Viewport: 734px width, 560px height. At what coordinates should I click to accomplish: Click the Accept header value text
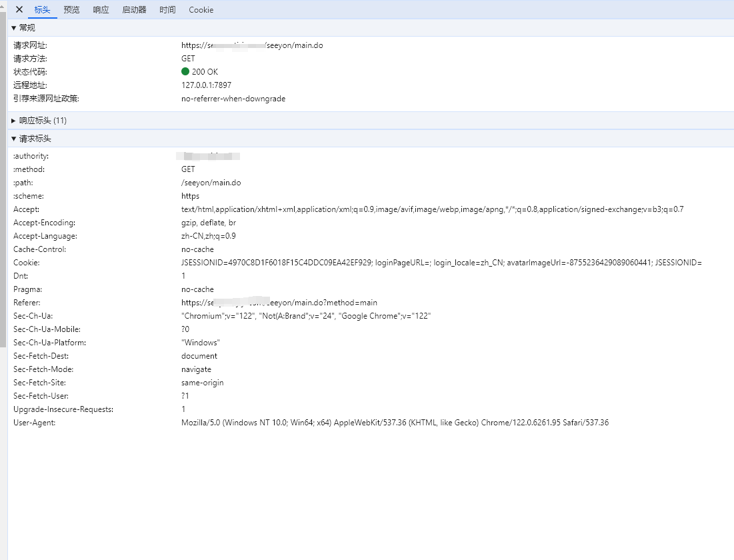click(432, 209)
